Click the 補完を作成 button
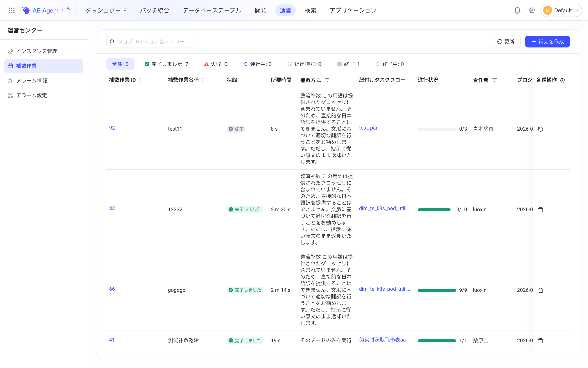The image size is (588, 368). pyautogui.click(x=547, y=42)
